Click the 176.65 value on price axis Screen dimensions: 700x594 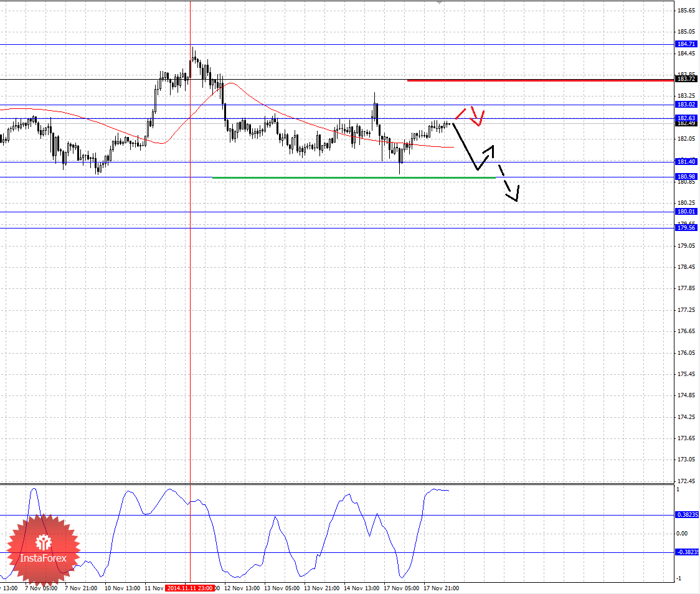686,331
